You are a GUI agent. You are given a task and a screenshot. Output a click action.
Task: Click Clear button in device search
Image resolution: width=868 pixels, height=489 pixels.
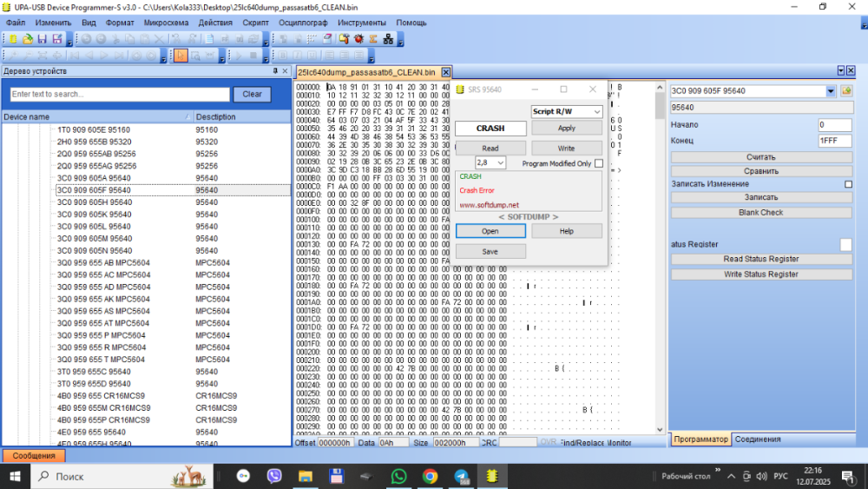point(252,94)
